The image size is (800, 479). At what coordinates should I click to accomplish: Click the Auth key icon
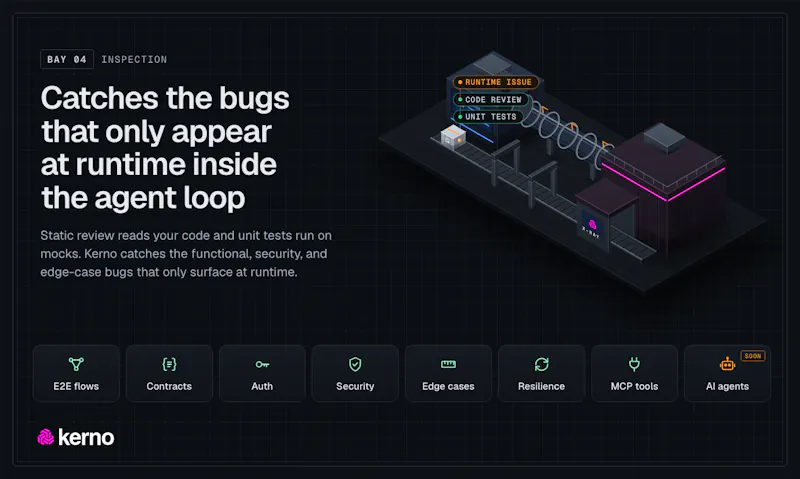262,364
